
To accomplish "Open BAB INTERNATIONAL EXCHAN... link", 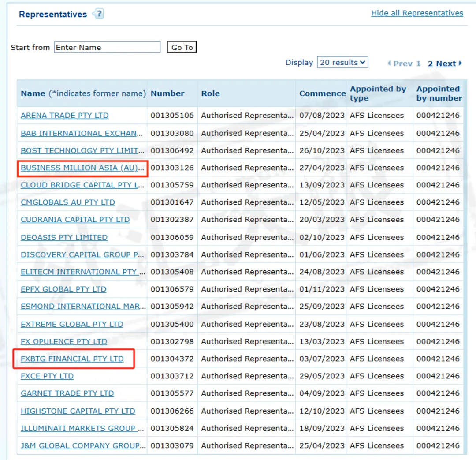I will [x=82, y=133].
